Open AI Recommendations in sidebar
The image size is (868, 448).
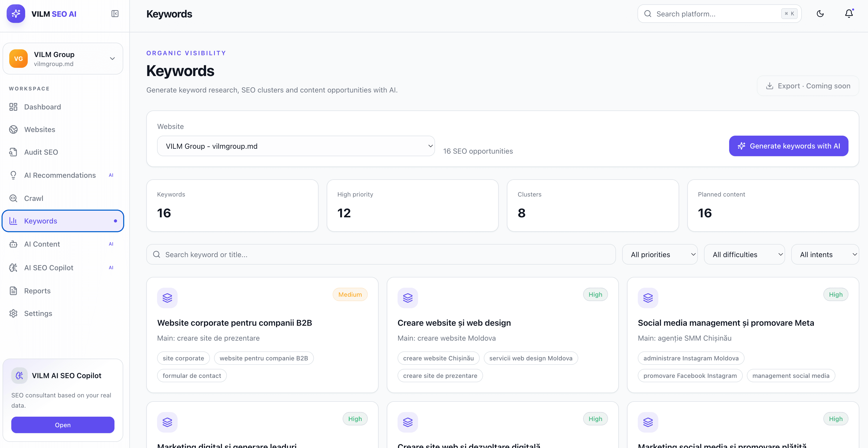pos(63,175)
